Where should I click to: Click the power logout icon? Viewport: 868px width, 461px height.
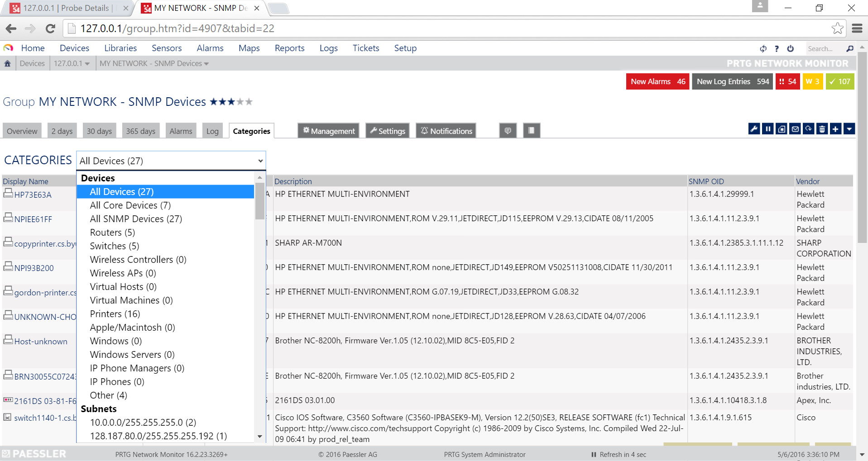790,49
